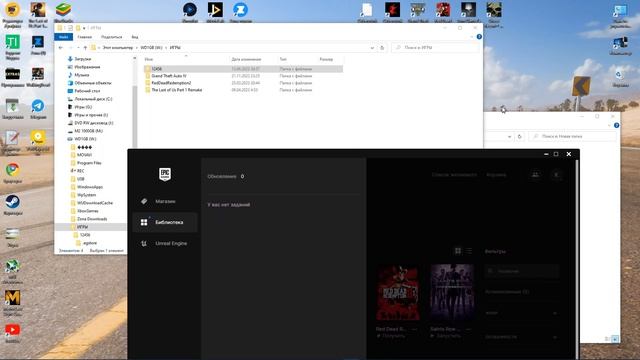The height and width of the screenshot is (360, 640).
Task: Open Saints Row cover thumbnail
Action: tap(452, 293)
